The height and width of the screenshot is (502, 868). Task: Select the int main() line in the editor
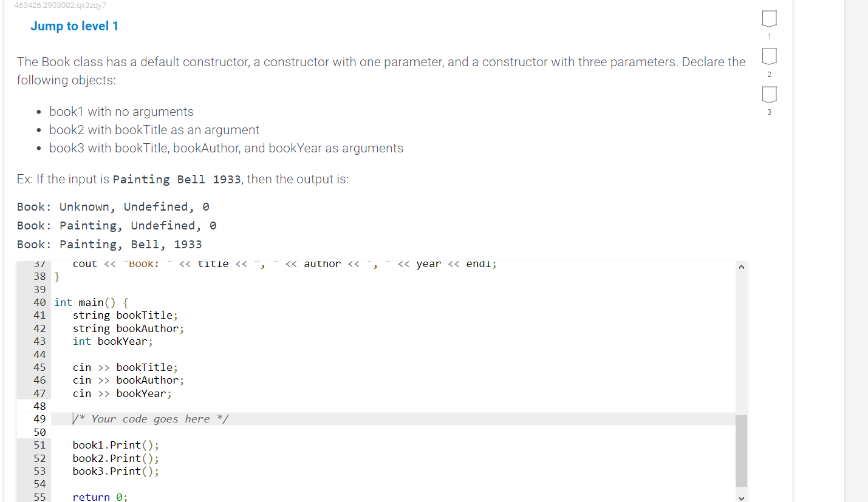91,302
